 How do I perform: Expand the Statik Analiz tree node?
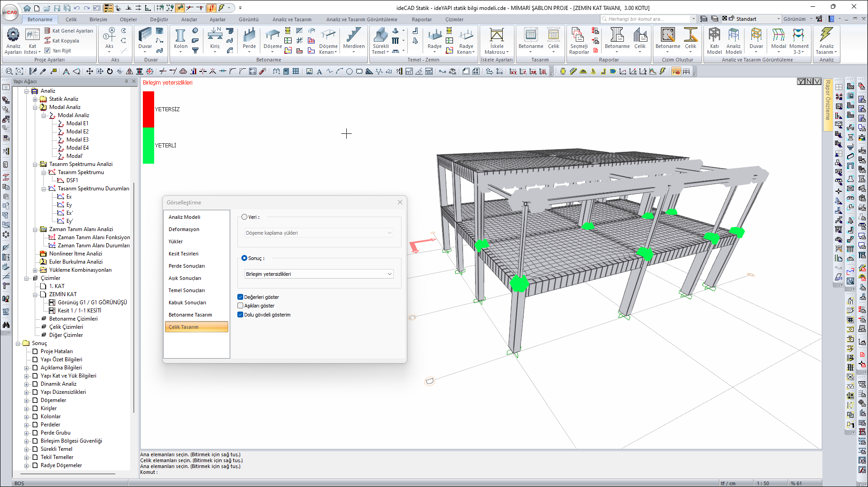click(x=35, y=99)
